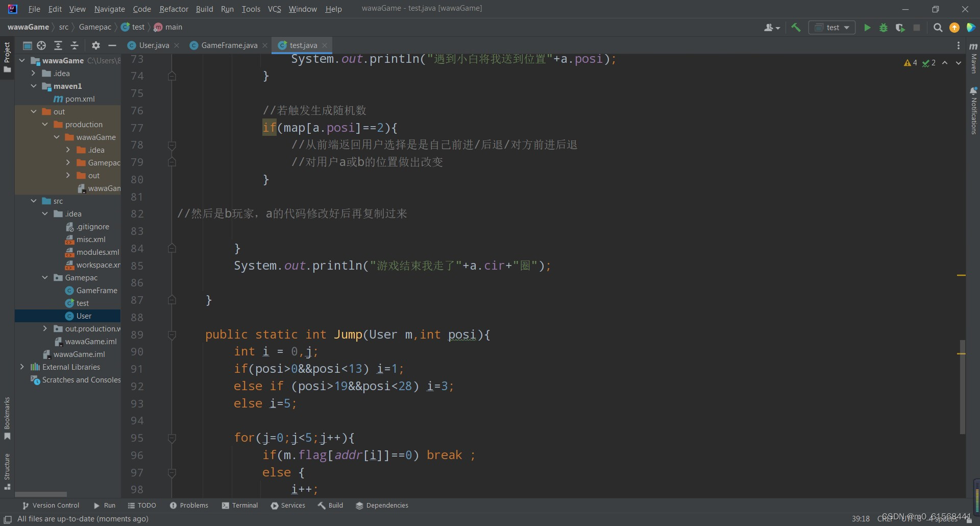Select Scratches and Consoles node
Image resolution: width=980 pixels, height=526 pixels.
tap(76, 379)
